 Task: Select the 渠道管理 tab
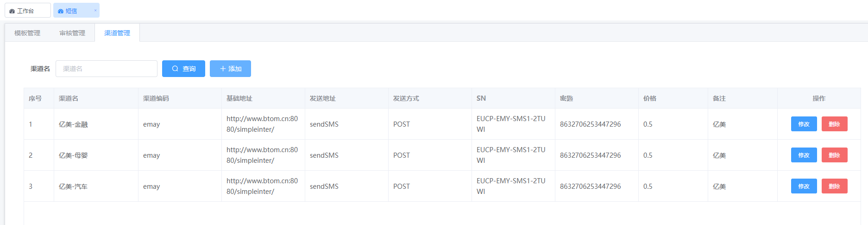pyautogui.click(x=117, y=33)
